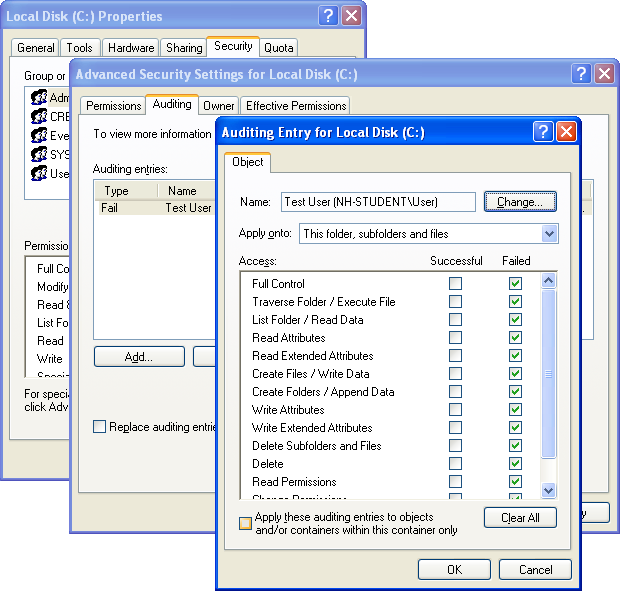Open the Effective Permissions tab
620x591 pixels.
click(x=296, y=105)
